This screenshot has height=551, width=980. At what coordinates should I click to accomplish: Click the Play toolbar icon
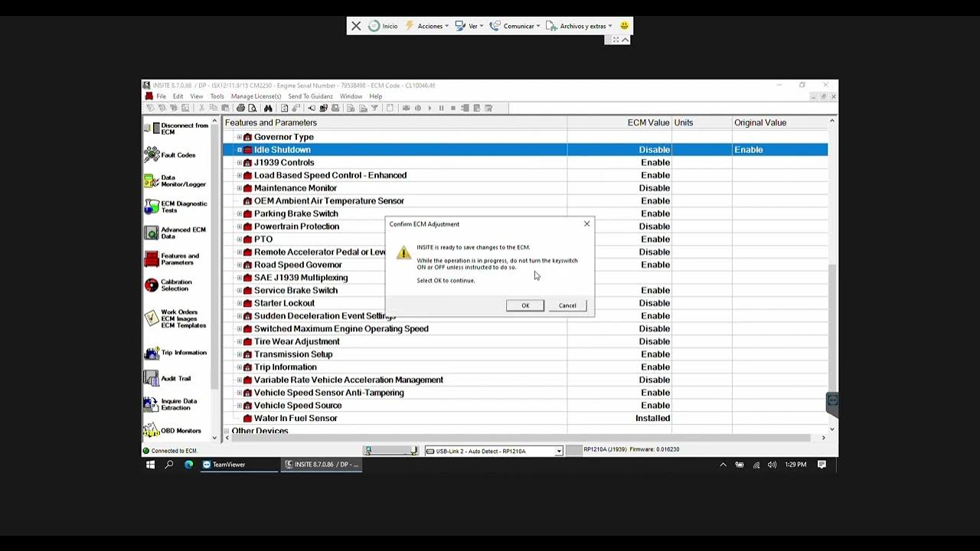[430, 108]
